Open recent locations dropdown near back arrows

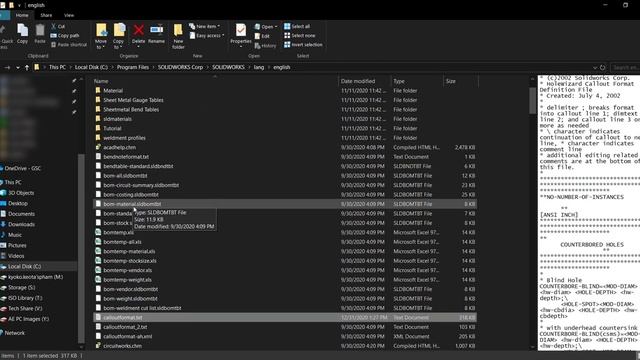click(x=18, y=67)
